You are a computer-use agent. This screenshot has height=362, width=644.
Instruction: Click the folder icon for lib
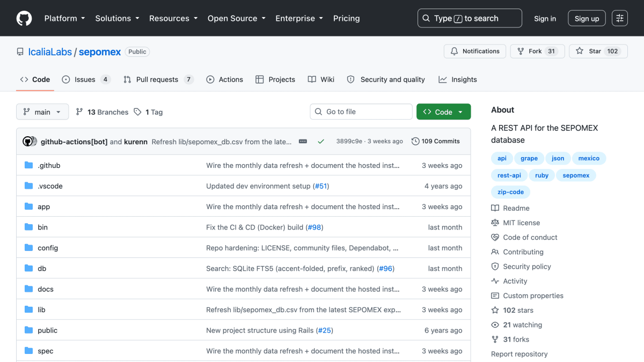tap(29, 309)
